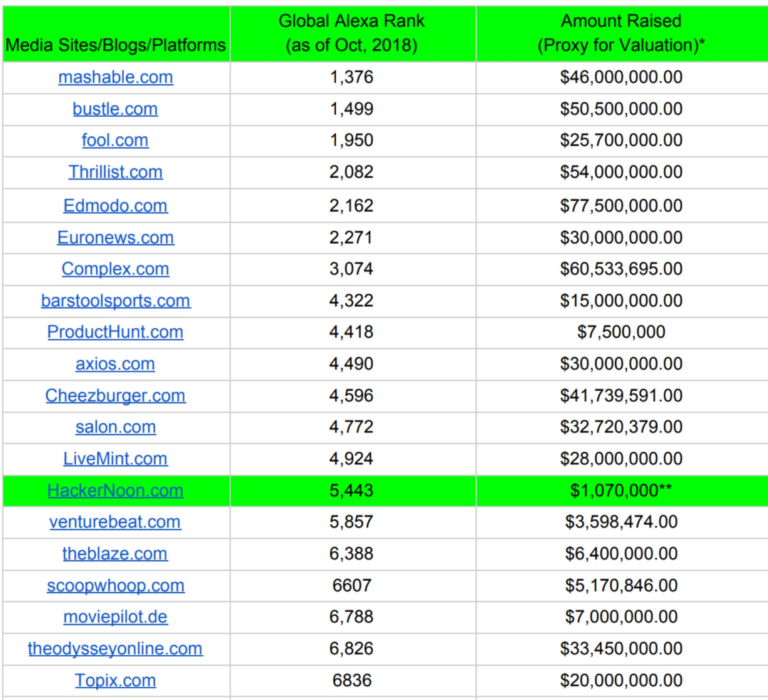Select the rank cell 4,596

[353, 396]
